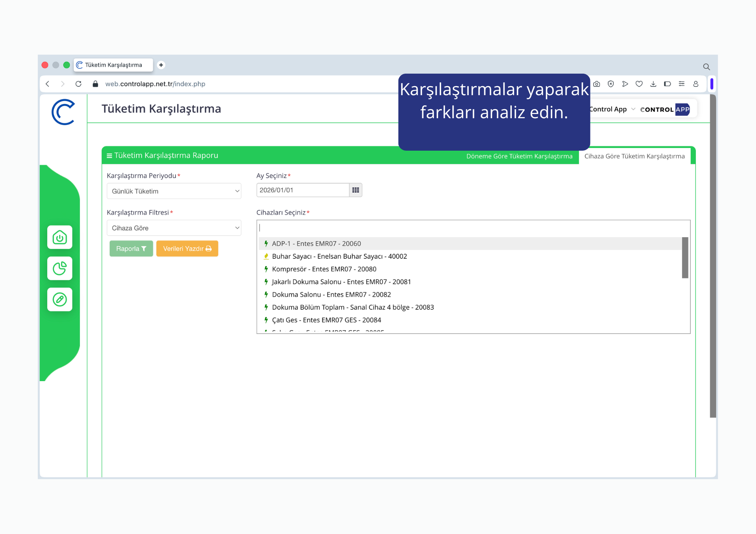Click the Cihazları Seçiniz search field
The image size is (756, 534).
tap(473, 228)
